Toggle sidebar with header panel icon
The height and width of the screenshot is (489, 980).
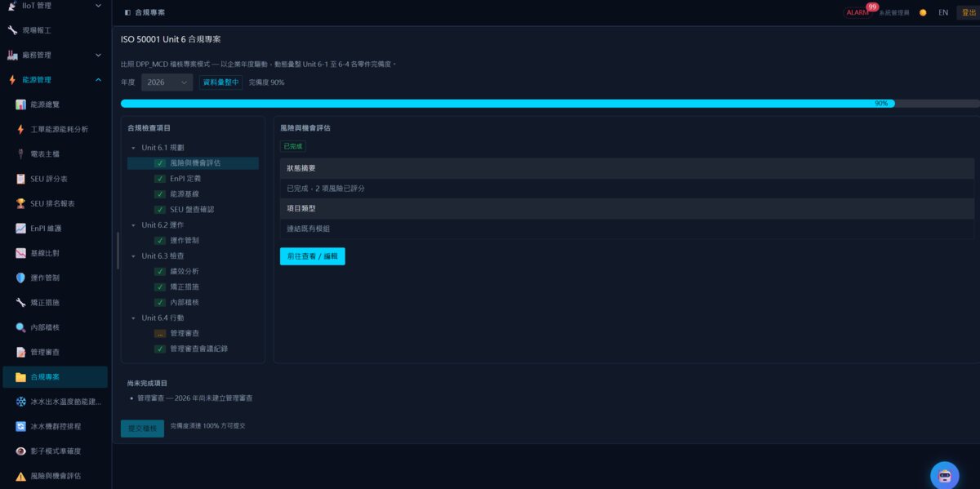[x=127, y=12]
